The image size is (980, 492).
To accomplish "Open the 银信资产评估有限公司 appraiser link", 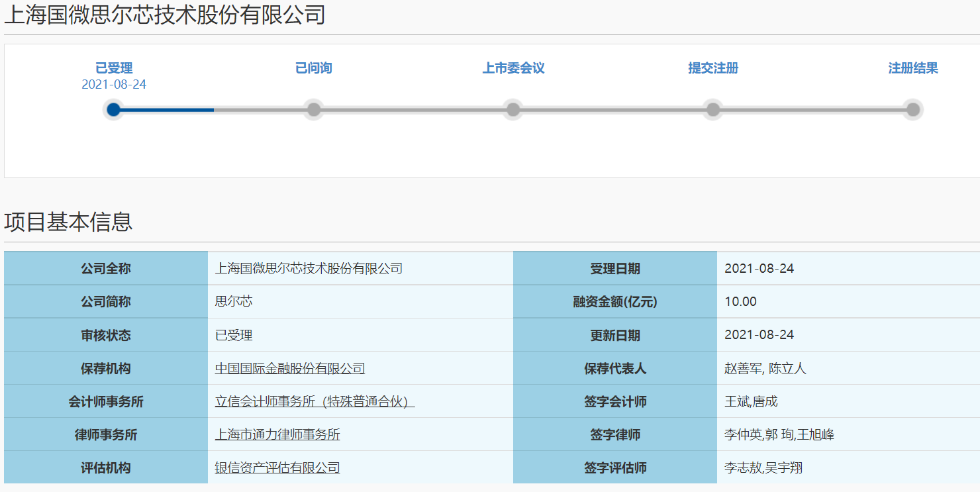I will [x=277, y=467].
